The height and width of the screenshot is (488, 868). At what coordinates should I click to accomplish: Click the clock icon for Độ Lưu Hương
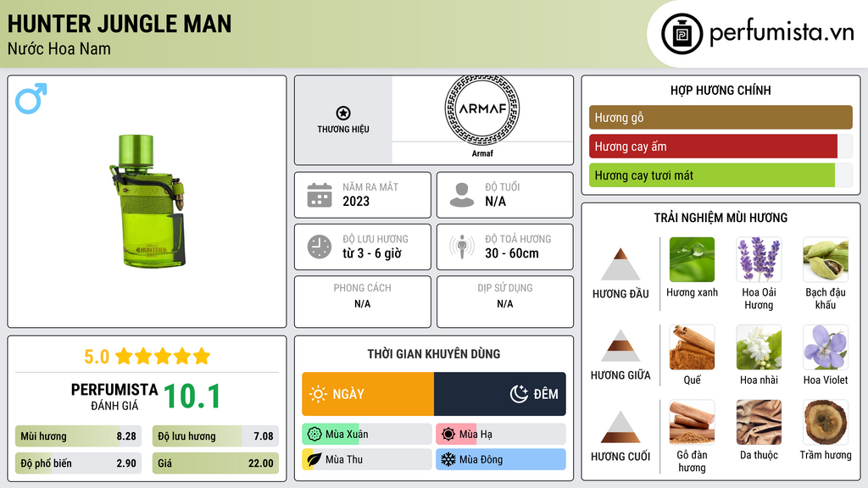pyautogui.click(x=319, y=247)
